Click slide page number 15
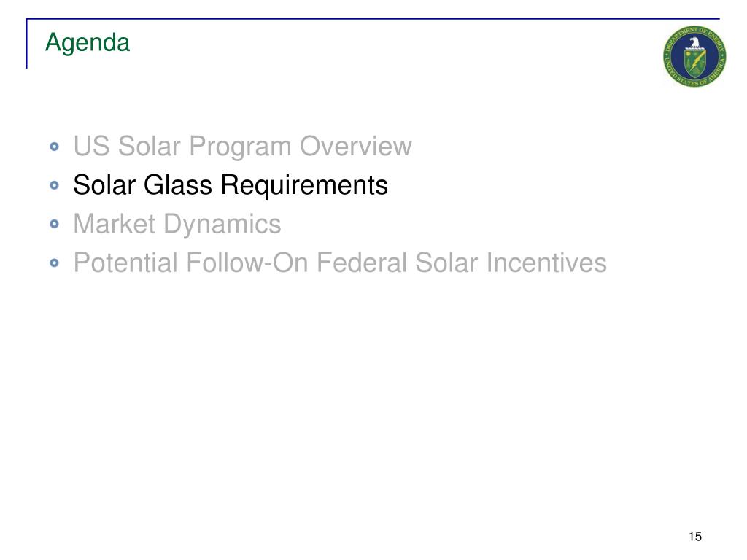This screenshot has width=747, height=560. coord(695,537)
